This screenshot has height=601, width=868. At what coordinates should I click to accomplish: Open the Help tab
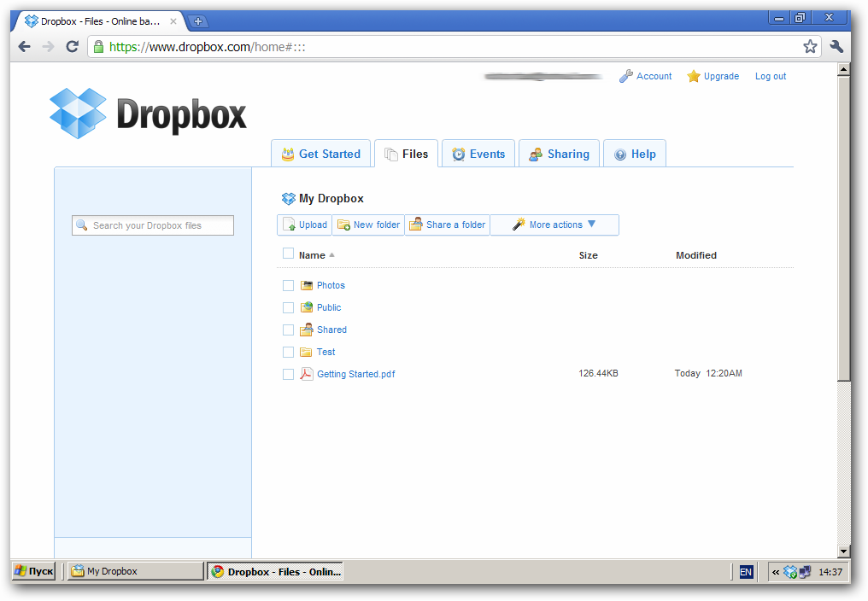[635, 154]
